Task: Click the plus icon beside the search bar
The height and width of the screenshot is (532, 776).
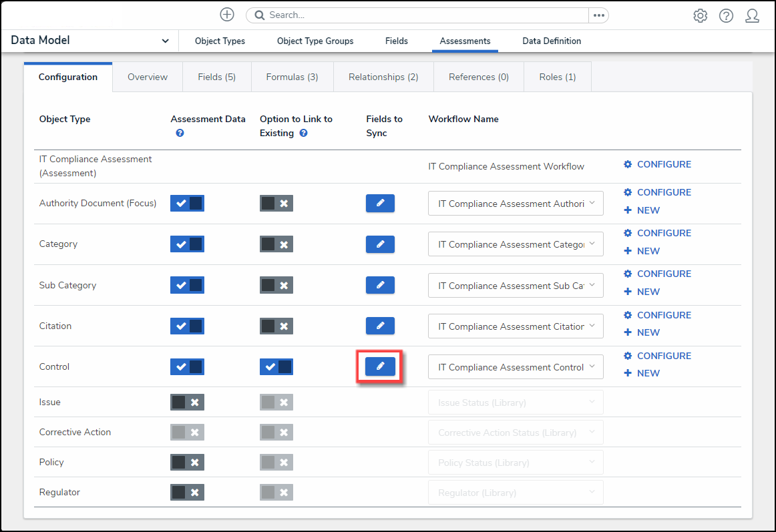Action: (227, 15)
